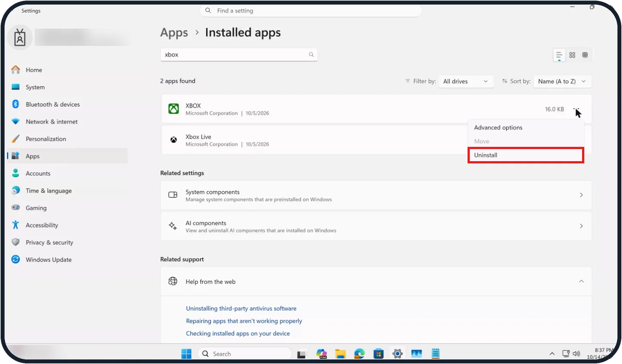
Task: Open Uninstalling third-party antivirus software link
Action: 241,309
